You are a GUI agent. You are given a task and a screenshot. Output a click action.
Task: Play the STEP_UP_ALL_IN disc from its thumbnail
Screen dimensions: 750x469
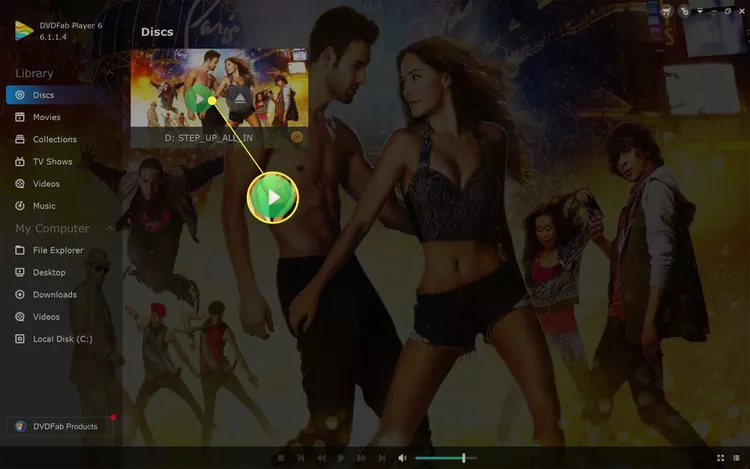199,99
